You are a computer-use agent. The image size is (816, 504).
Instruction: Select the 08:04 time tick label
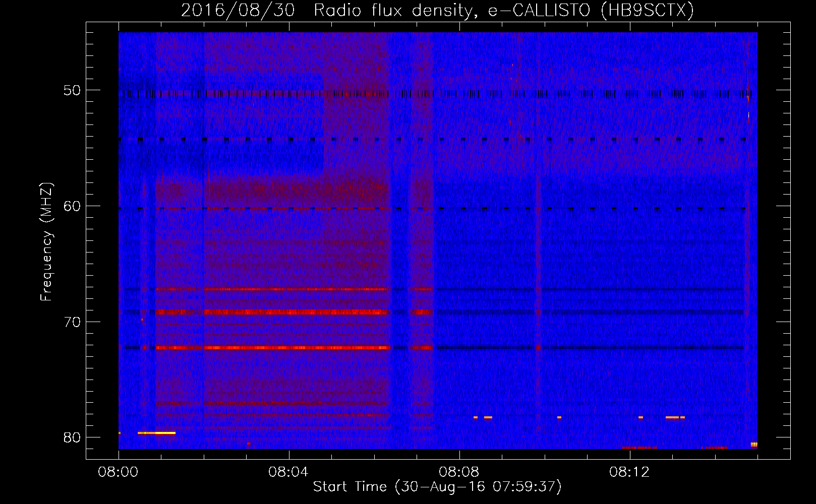[288, 472]
